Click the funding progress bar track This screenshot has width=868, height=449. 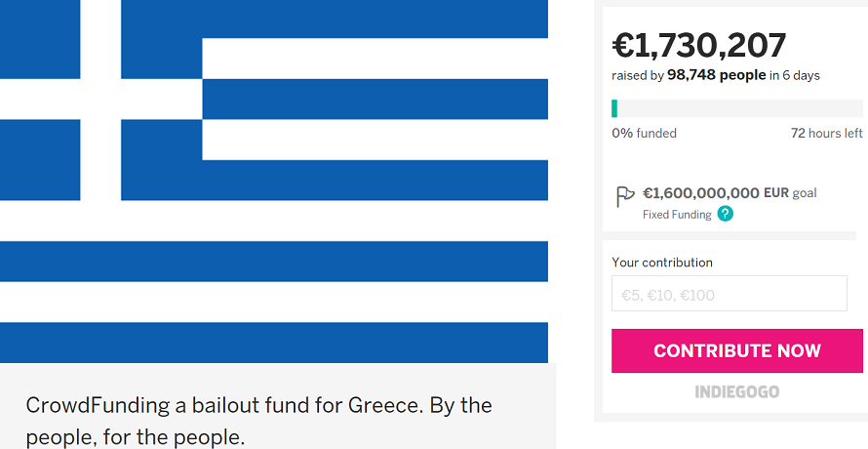[x=736, y=108]
